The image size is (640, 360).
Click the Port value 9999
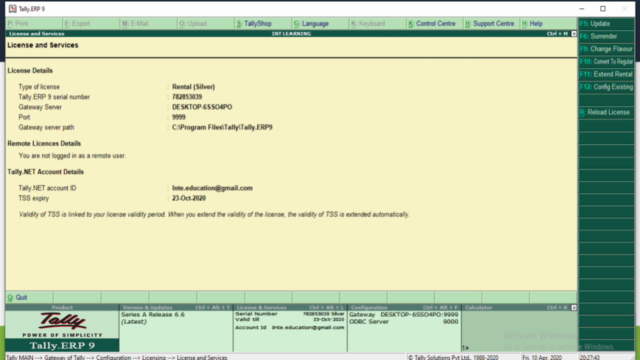point(179,117)
